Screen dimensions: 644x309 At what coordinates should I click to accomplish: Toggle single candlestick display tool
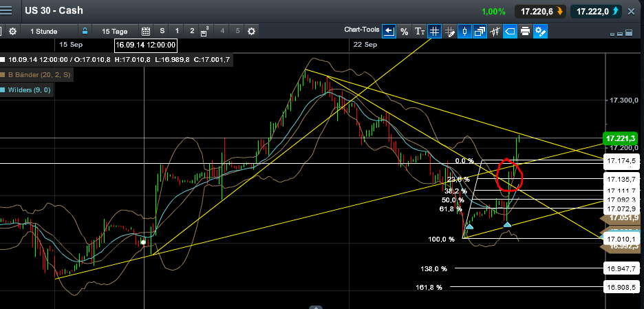(x=464, y=31)
